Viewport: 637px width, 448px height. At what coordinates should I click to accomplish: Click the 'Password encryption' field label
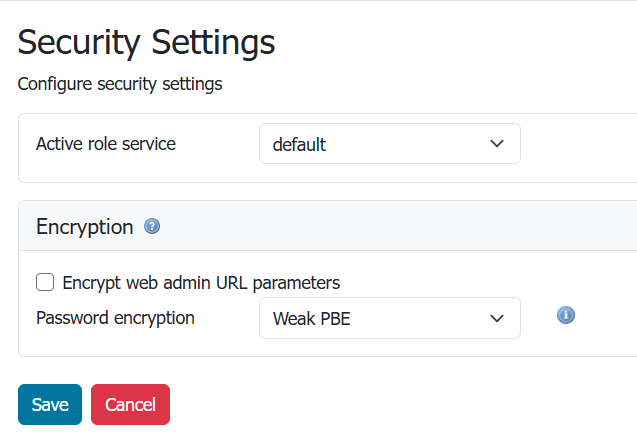(115, 319)
